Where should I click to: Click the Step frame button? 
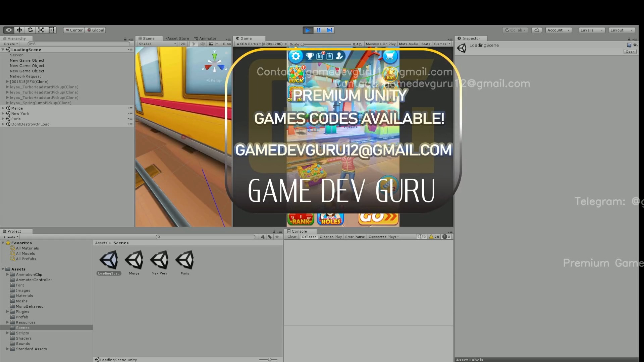tap(329, 30)
